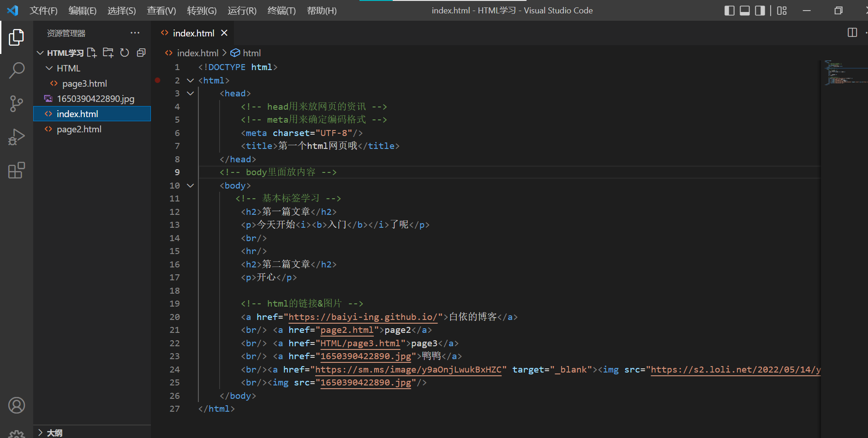Click the breakpoint dot beside line 2

tap(157, 80)
